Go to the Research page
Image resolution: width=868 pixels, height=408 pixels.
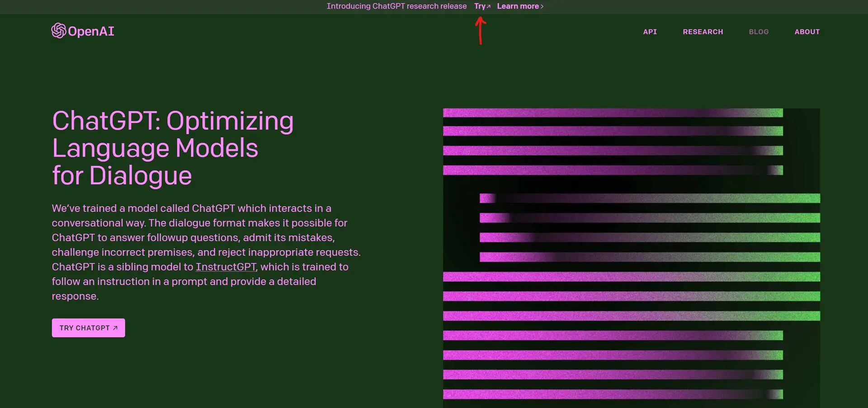click(x=703, y=32)
